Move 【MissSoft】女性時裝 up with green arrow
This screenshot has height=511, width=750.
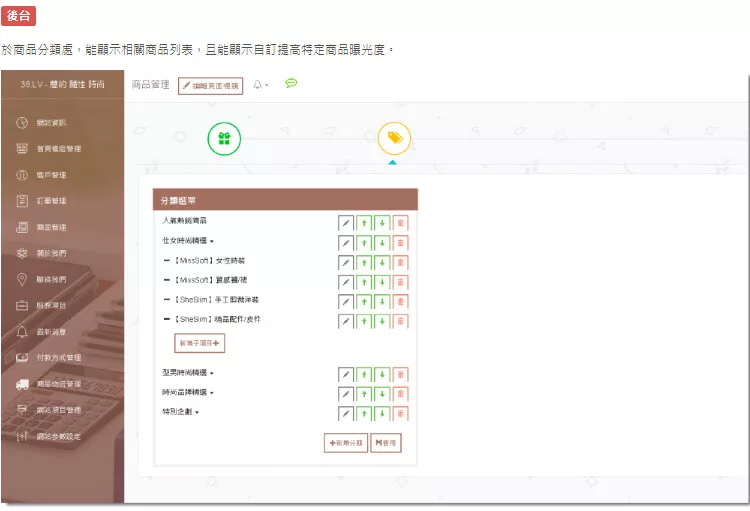tap(365, 263)
